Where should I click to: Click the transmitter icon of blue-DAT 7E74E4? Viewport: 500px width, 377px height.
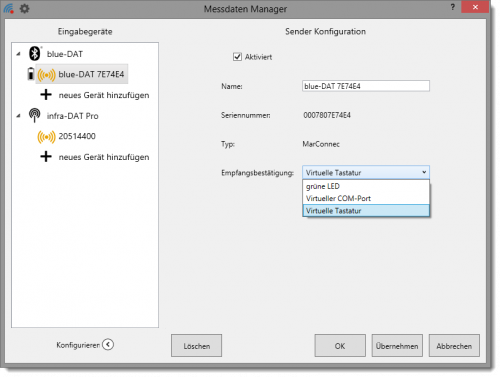46,75
